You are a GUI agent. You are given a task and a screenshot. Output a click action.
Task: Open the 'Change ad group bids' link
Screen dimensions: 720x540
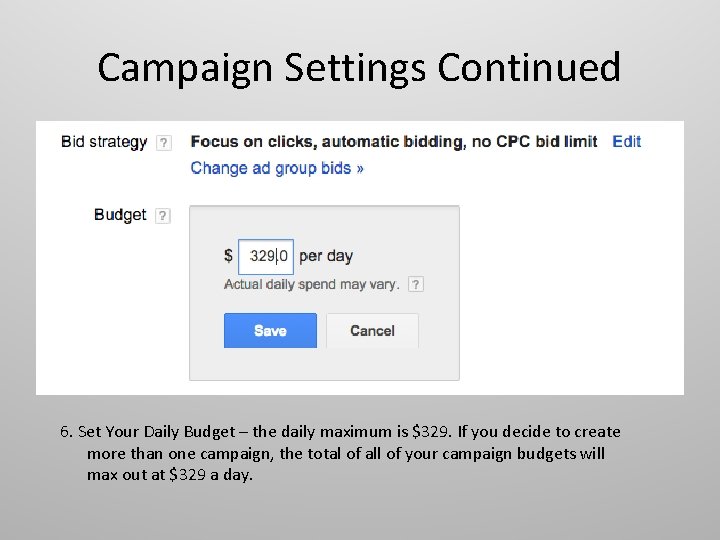277,168
